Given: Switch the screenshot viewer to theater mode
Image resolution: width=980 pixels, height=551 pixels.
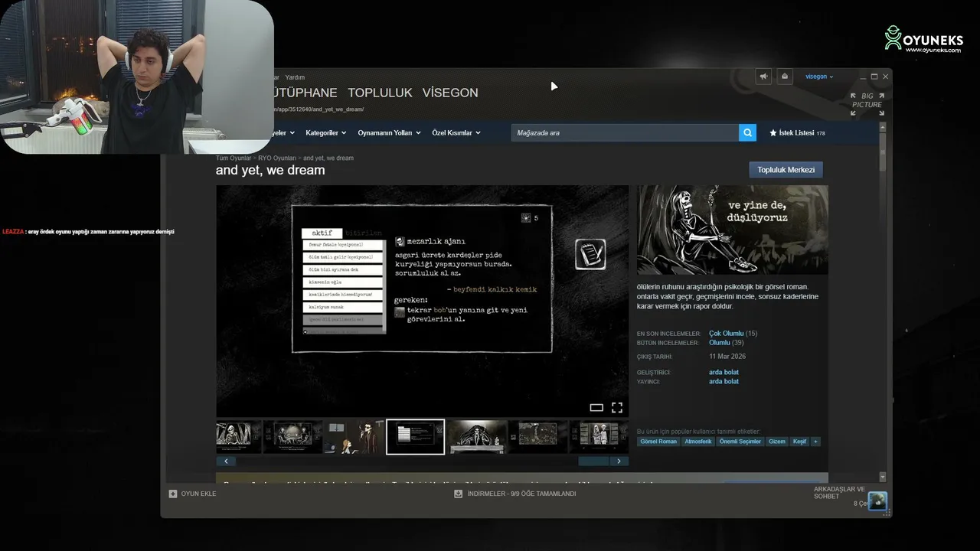Looking at the screenshot, I should pos(596,408).
